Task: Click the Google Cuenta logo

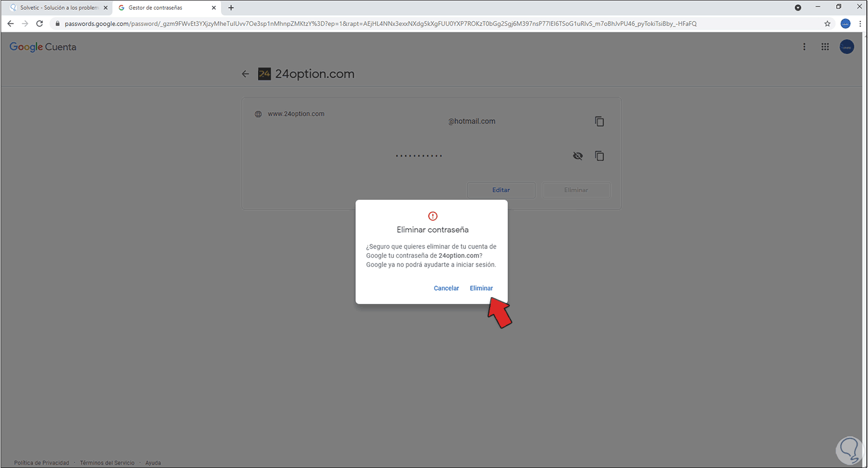Action: tap(43, 47)
